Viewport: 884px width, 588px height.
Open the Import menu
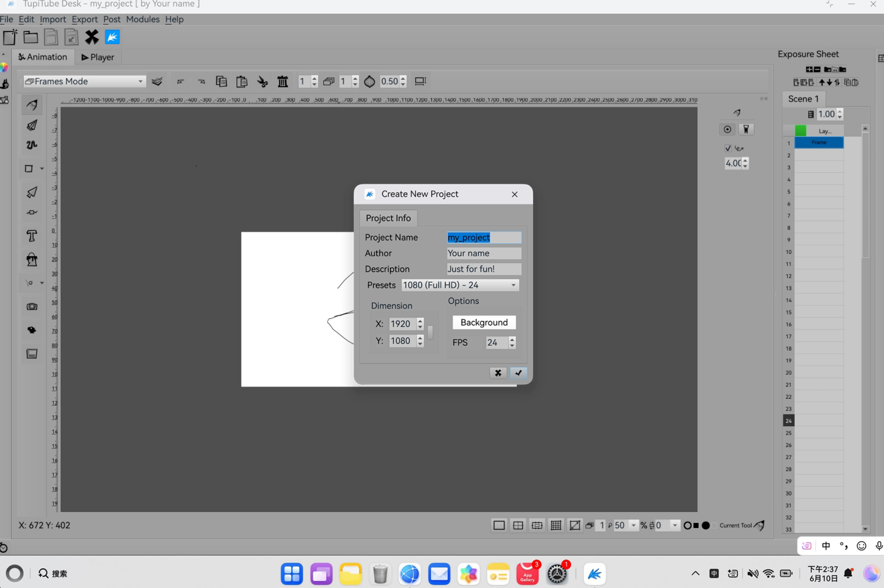point(53,19)
